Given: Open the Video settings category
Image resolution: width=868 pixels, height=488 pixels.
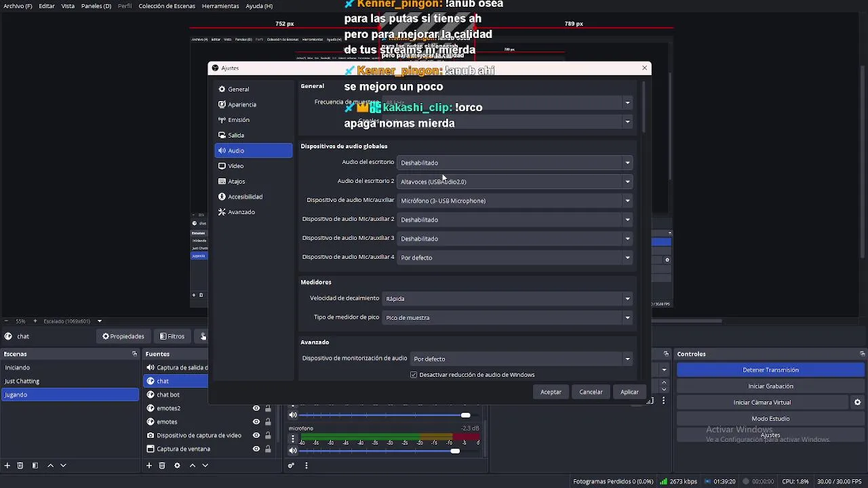Looking at the screenshot, I should [253, 166].
